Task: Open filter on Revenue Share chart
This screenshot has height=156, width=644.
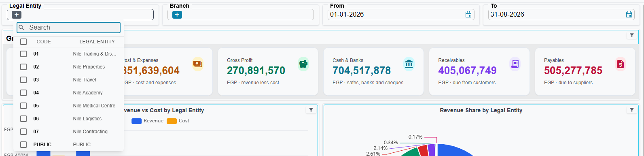Action: 632,110
